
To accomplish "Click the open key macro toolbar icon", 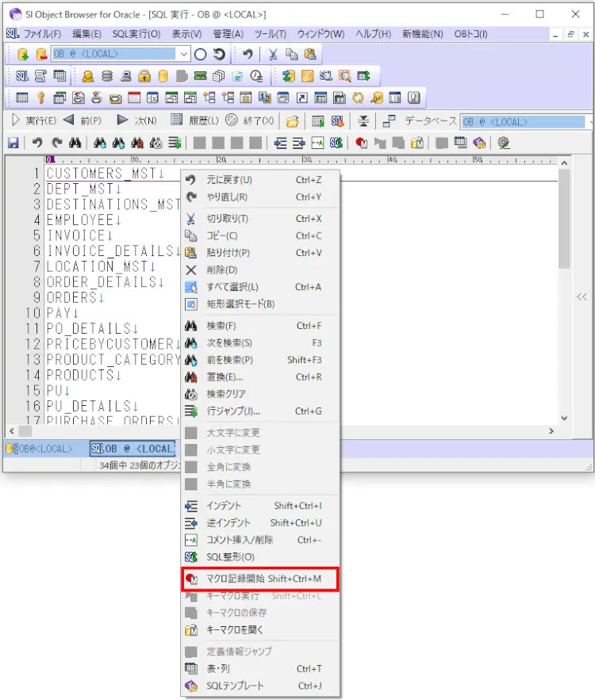I will pyautogui.click(x=416, y=143).
